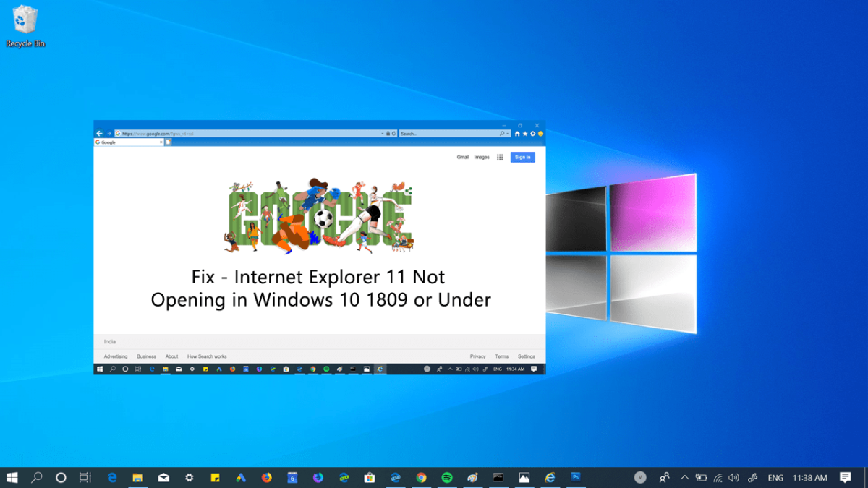The image size is (868, 488).
Task: Adjust the speaker volume icon
Action: click(732, 477)
